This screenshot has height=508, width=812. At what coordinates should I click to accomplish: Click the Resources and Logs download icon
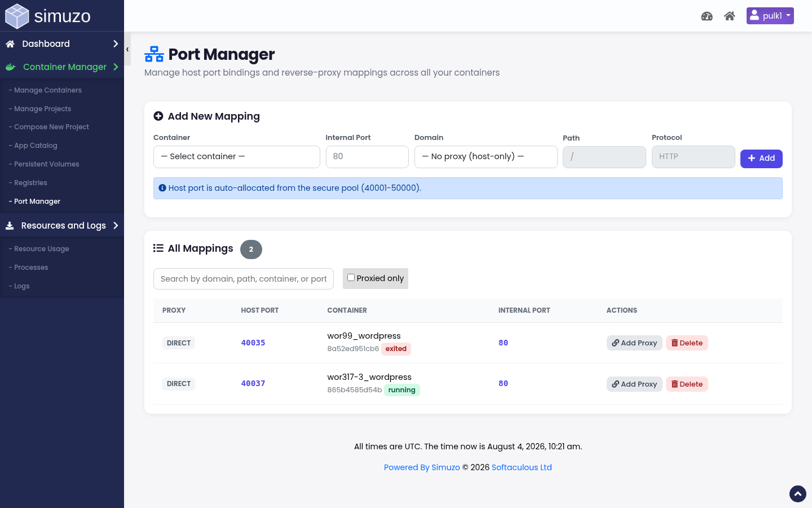point(10,226)
